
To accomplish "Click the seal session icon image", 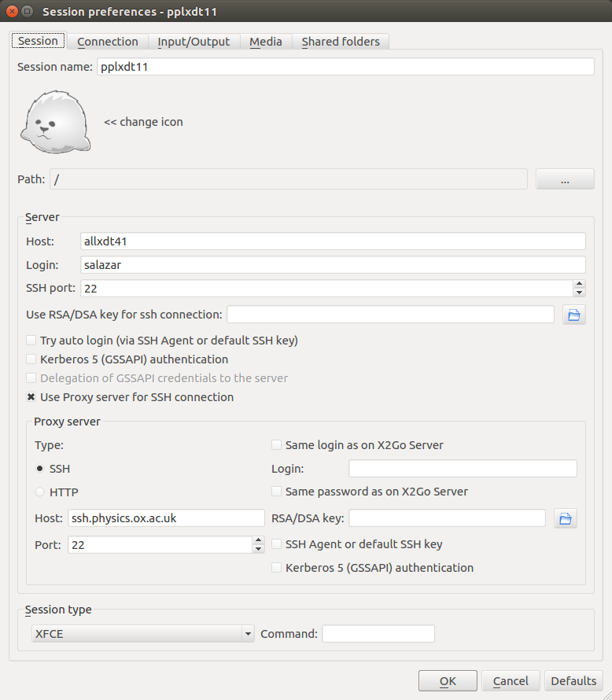I will [x=55, y=122].
